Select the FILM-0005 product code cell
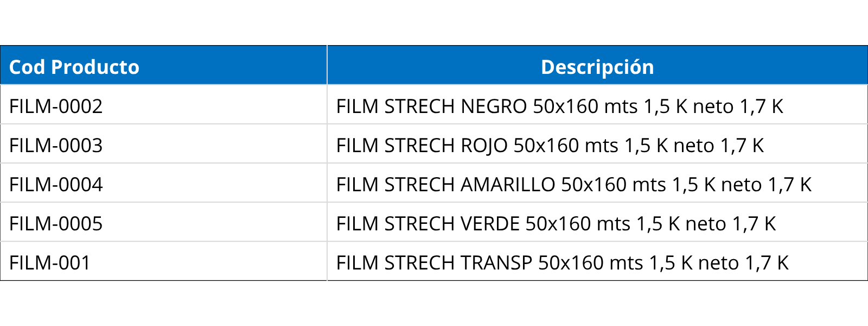This screenshot has height=326, width=868. click(163, 222)
